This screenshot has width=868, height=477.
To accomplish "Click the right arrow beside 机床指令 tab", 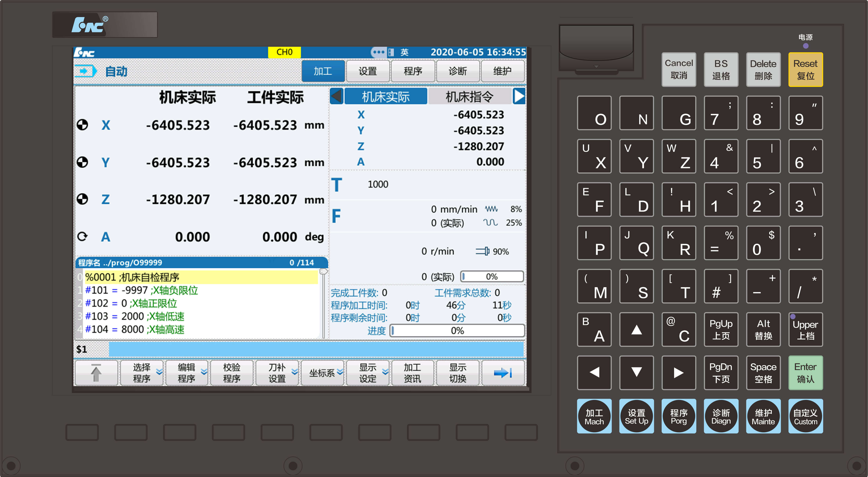I will pyautogui.click(x=519, y=97).
